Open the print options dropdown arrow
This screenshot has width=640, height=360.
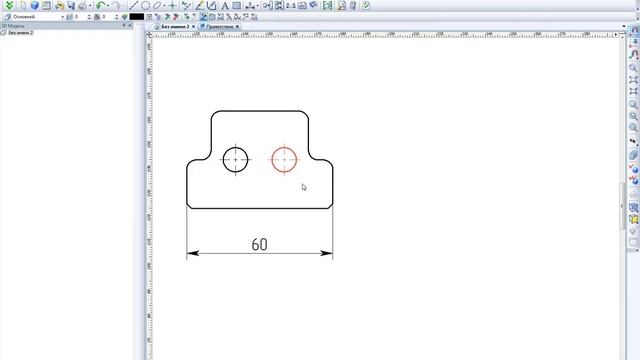pos(89,6)
